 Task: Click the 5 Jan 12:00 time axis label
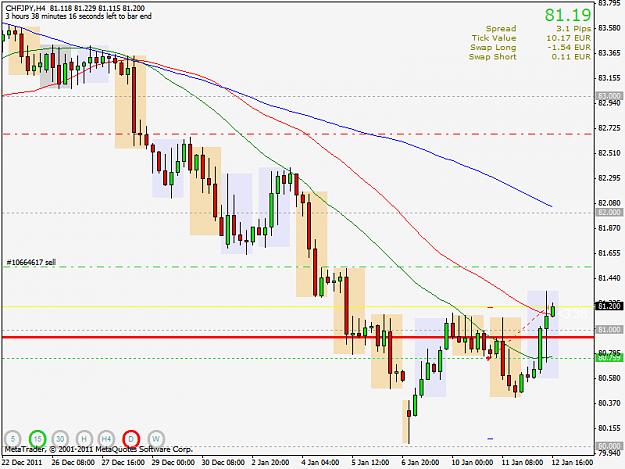coord(370,463)
